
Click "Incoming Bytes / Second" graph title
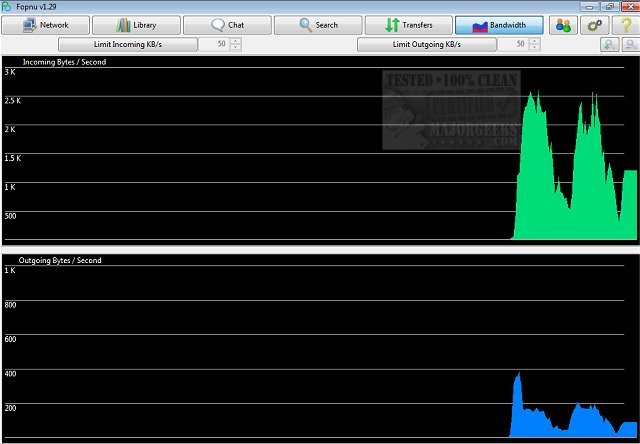click(x=64, y=62)
